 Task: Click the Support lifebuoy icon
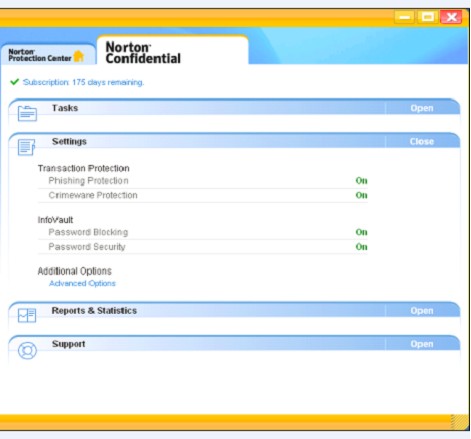27,351
